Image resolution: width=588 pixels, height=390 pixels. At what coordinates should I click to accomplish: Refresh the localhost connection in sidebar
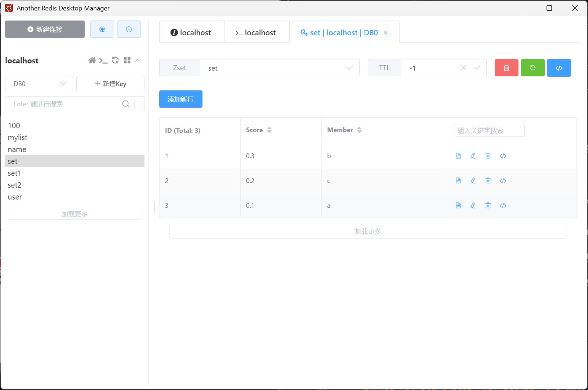(x=115, y=60)
